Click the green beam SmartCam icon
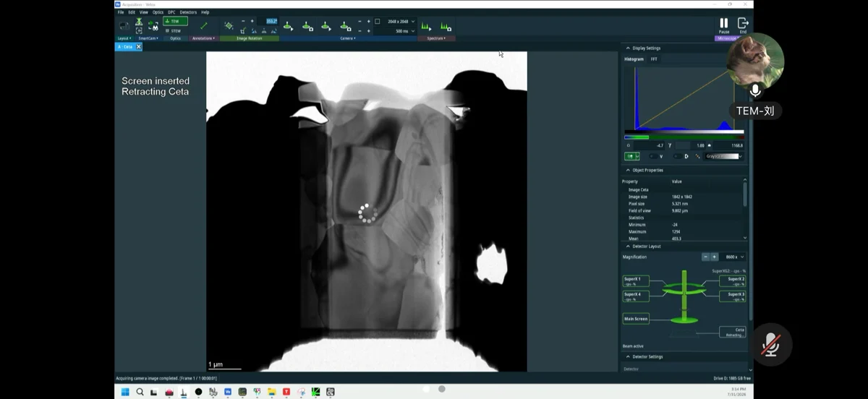The height and width of the screenshot is (399, 868). pyautogui.click(x=139, y=22)
